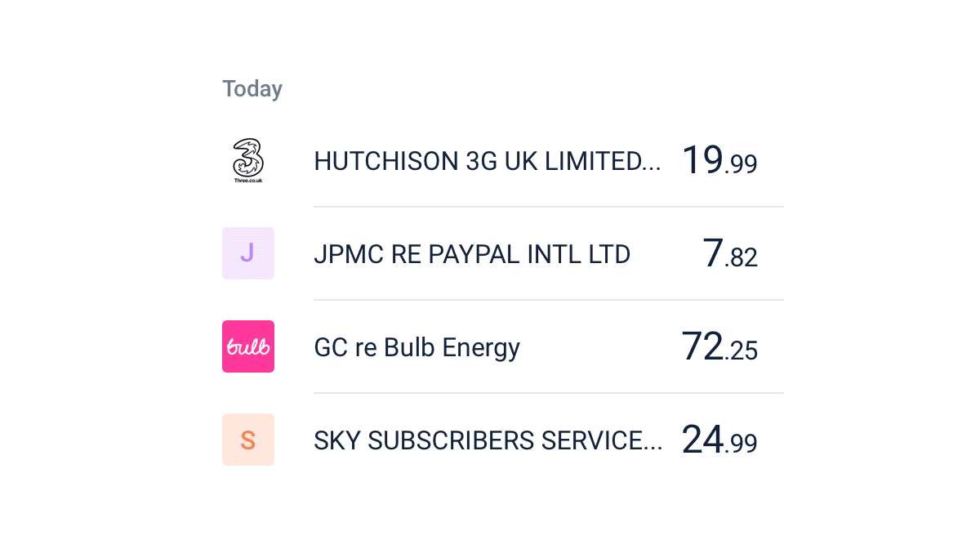Click the .99 pence on the Hutchison row
980x536 pixels.
pos(742,165)
